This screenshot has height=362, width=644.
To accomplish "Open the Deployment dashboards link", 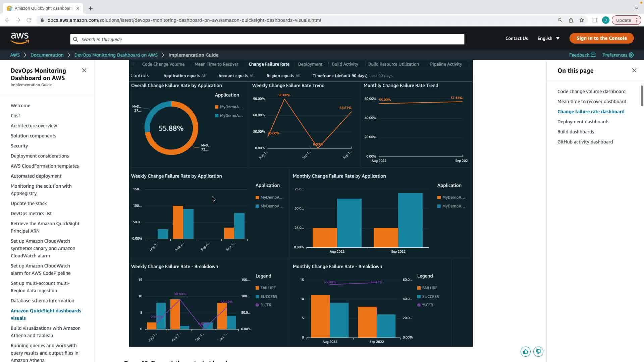I will pyautogui.click(x=583, y=122).
